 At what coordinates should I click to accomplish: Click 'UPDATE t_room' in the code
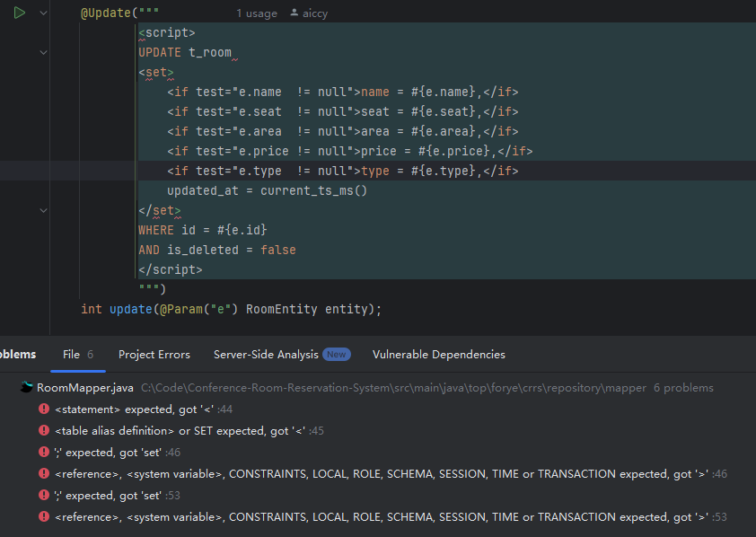point(185,52)
